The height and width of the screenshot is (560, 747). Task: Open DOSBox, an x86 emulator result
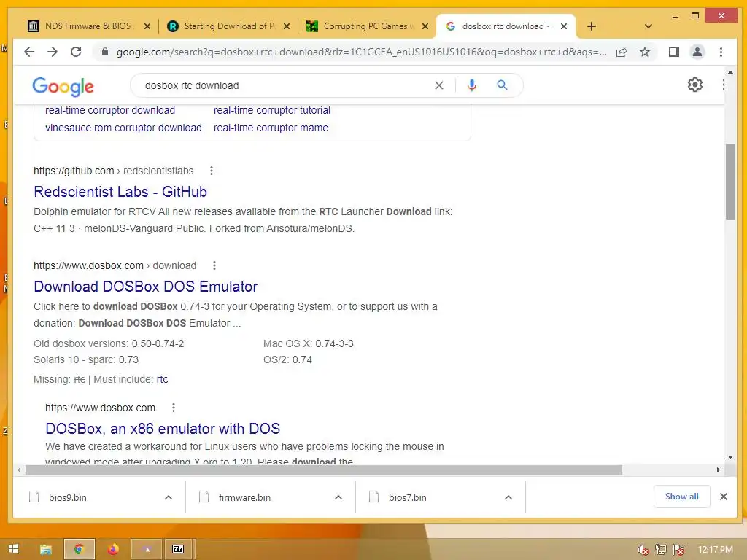click(x=163, y=429)
